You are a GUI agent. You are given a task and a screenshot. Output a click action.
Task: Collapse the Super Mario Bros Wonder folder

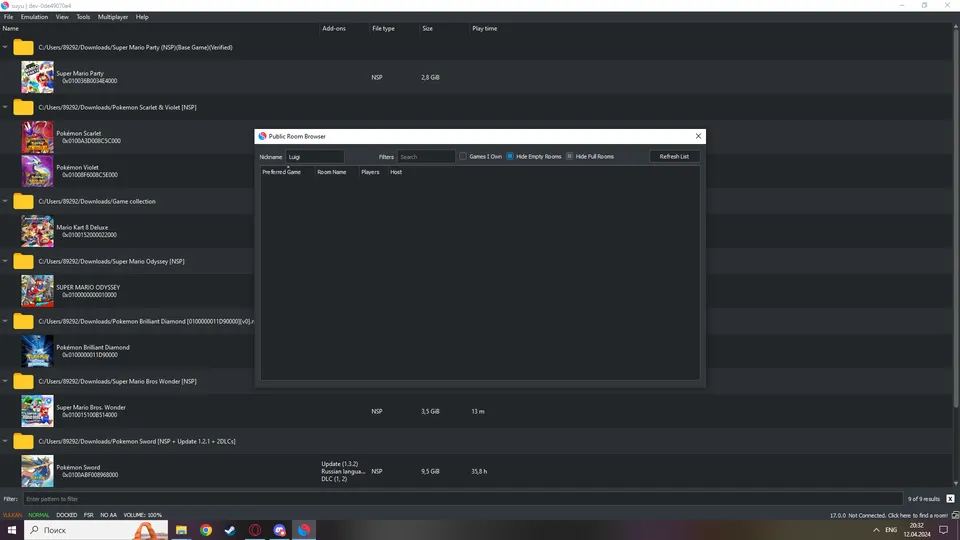pyautogui.click(x=6, y=381)
